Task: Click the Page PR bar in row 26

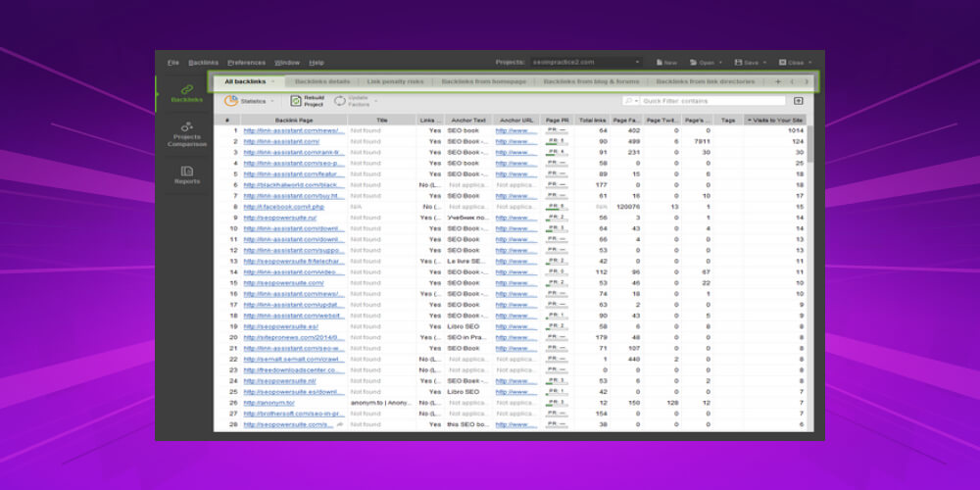Action: (557, 403)
